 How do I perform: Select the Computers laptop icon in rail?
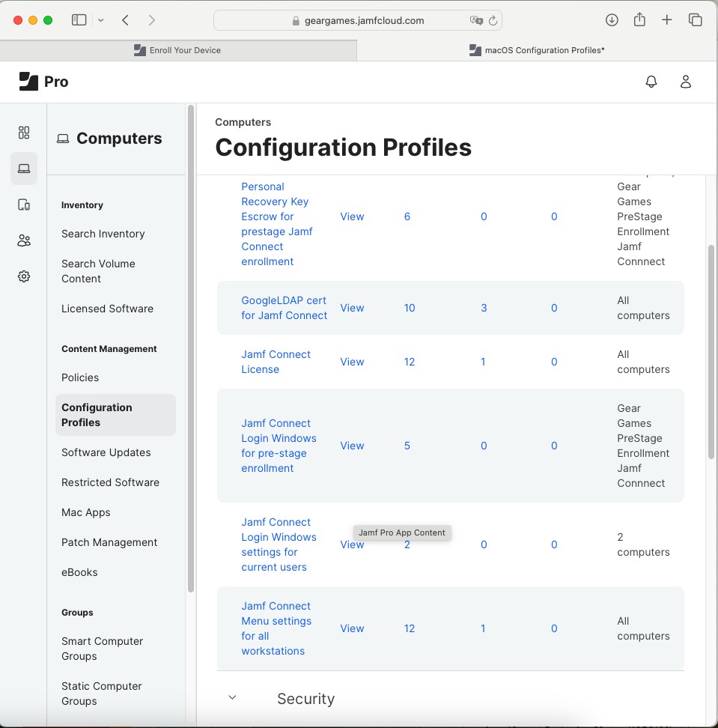24,169
